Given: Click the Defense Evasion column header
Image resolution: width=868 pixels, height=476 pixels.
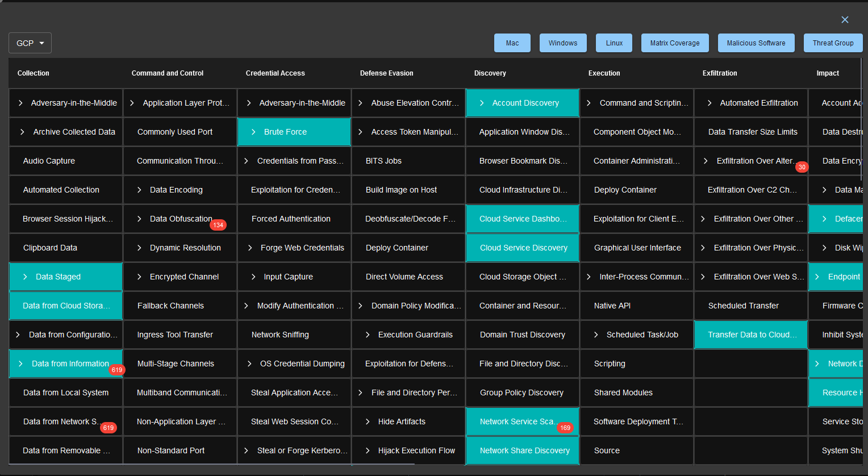Looking at the screenshot, I should [x=386, y=73].
